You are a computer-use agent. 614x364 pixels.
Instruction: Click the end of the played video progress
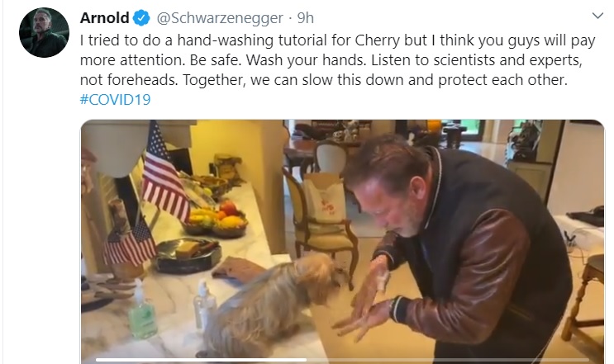coord(306,360)
